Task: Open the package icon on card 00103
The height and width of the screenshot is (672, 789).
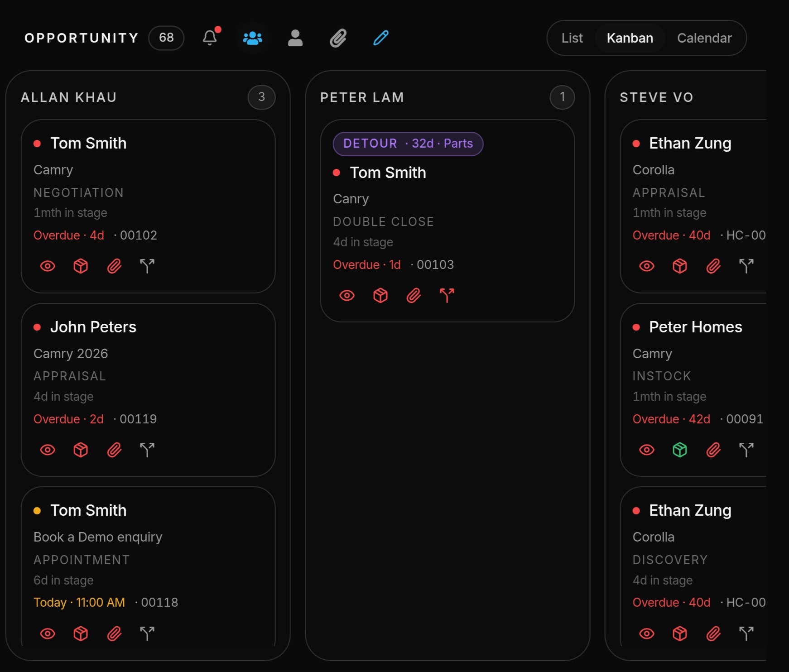Action: click(x=380, y=296)
